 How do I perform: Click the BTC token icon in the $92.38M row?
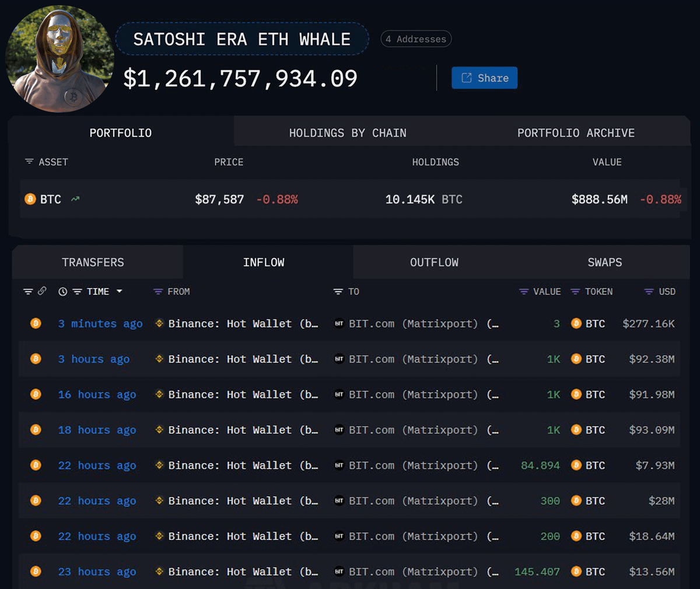(x=576, y=359)
